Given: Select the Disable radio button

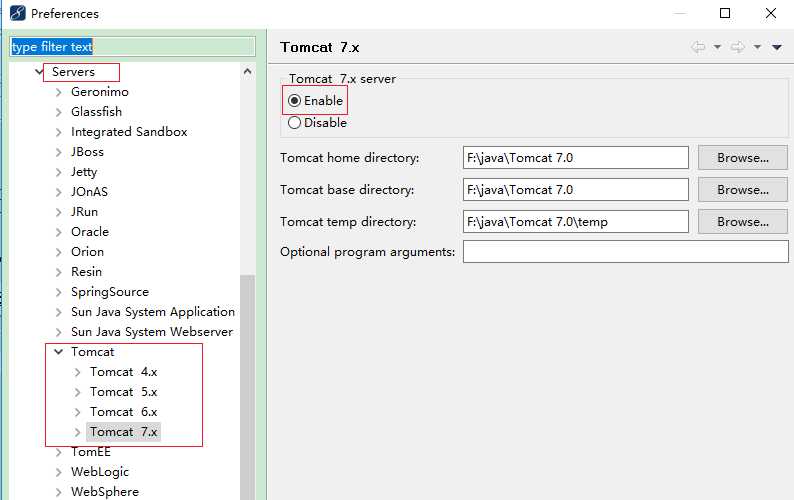Looking at the screenshot, I should tap(294, 123).
